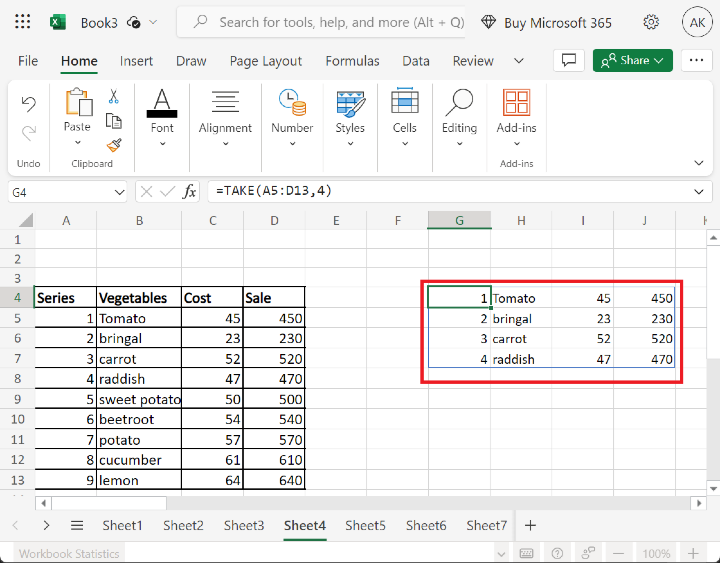This screenshot has height=563, width=720.
Task: Open the all sheets list icon
Action: click(77, 525)
